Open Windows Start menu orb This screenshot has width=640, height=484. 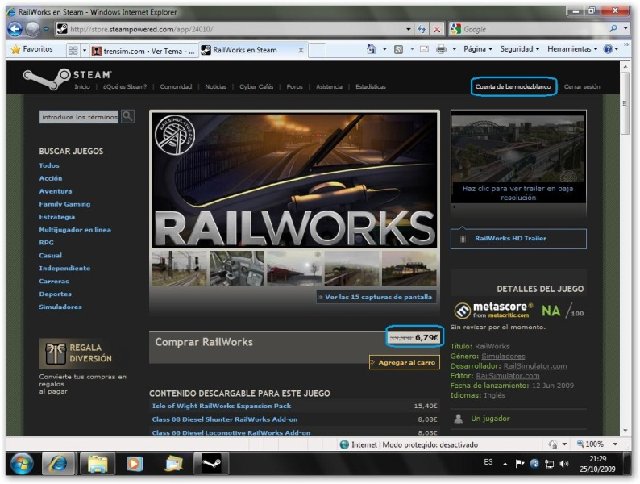[21, 464]
